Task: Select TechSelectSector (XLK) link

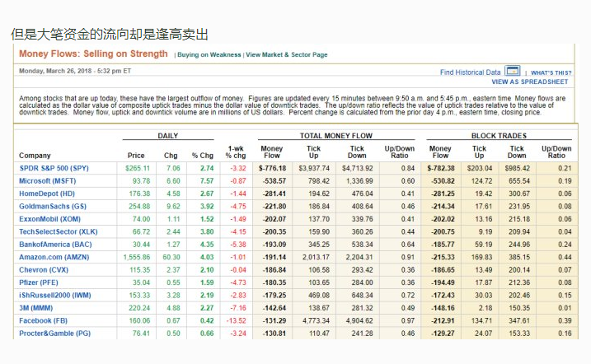Action: (57, 232)
